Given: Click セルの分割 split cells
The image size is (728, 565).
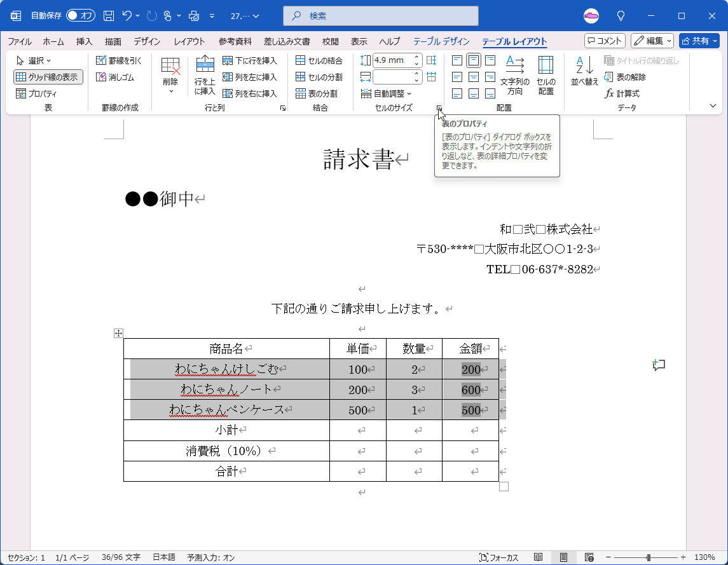Looking at the screenshot, I should click(x=319, y=77).
